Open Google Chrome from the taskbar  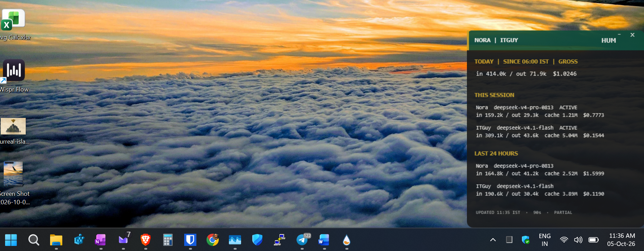[213, 240]
